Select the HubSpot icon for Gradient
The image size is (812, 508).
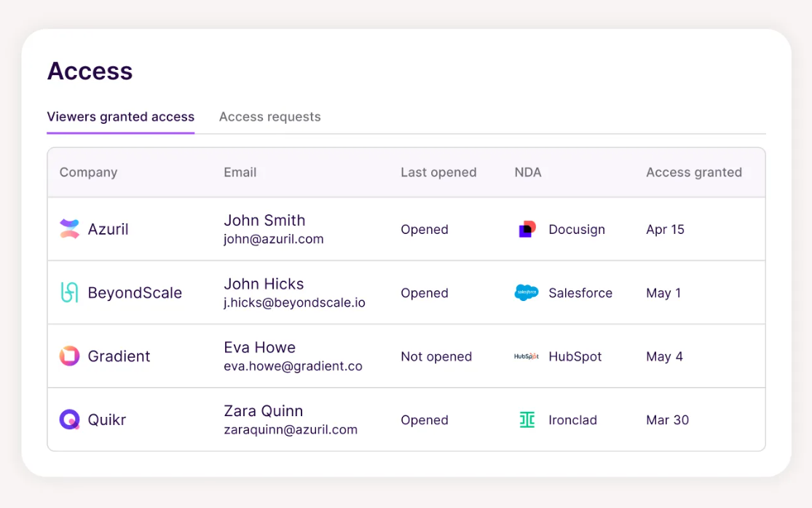coord(526,356)
